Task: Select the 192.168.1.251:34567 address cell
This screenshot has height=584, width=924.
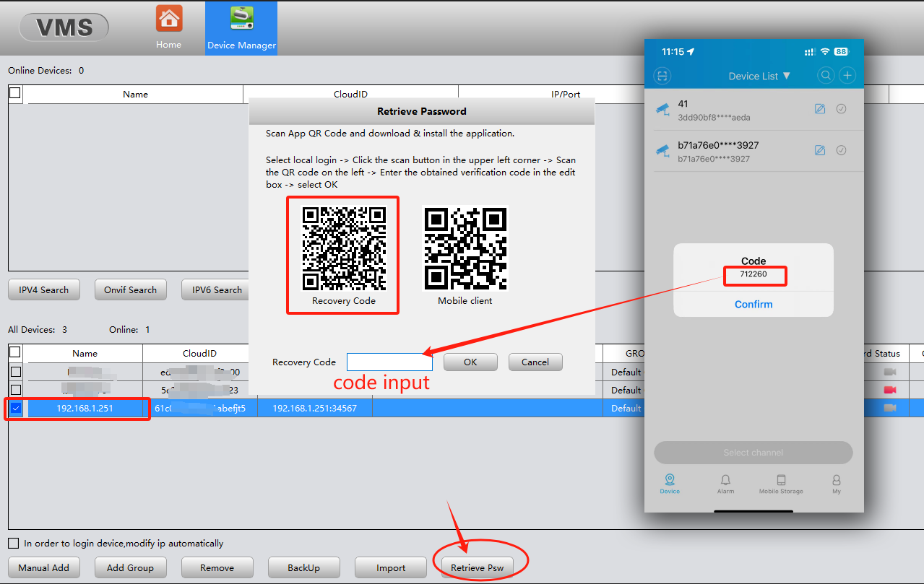Action: click(x=315, y=408)
